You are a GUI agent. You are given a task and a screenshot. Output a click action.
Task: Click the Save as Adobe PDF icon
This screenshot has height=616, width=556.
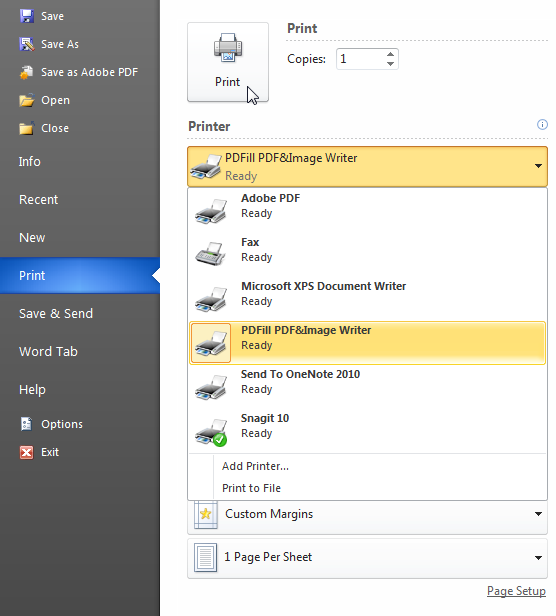click(x=26, y=72)
